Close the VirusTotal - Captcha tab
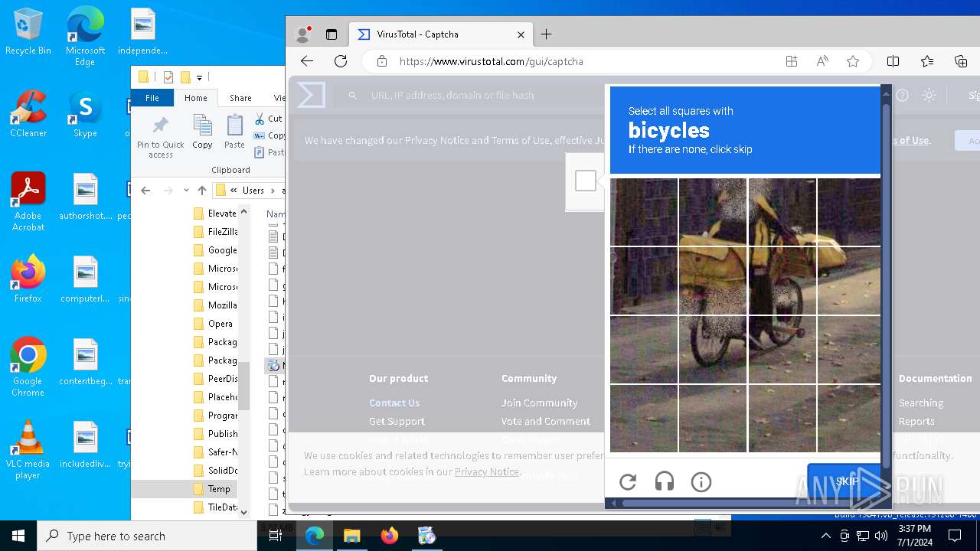 coord(521,34)
